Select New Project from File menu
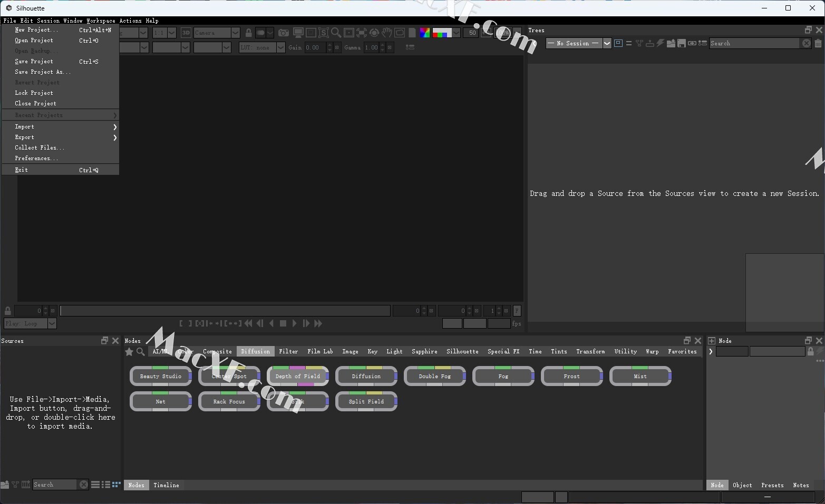Image resolution: width=825 pixels, height=504 pixels. 60,30
